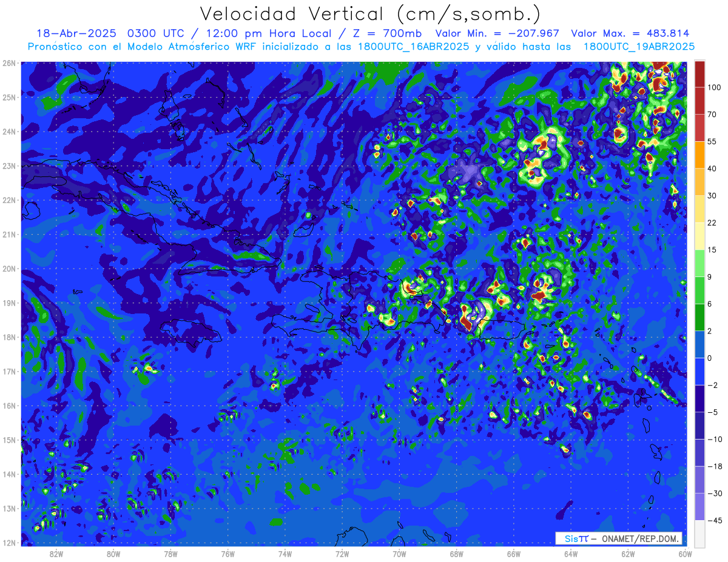Click latitude label '24N'
The height and width of the screenshot is (562, 728).
[x=9, y=132]
